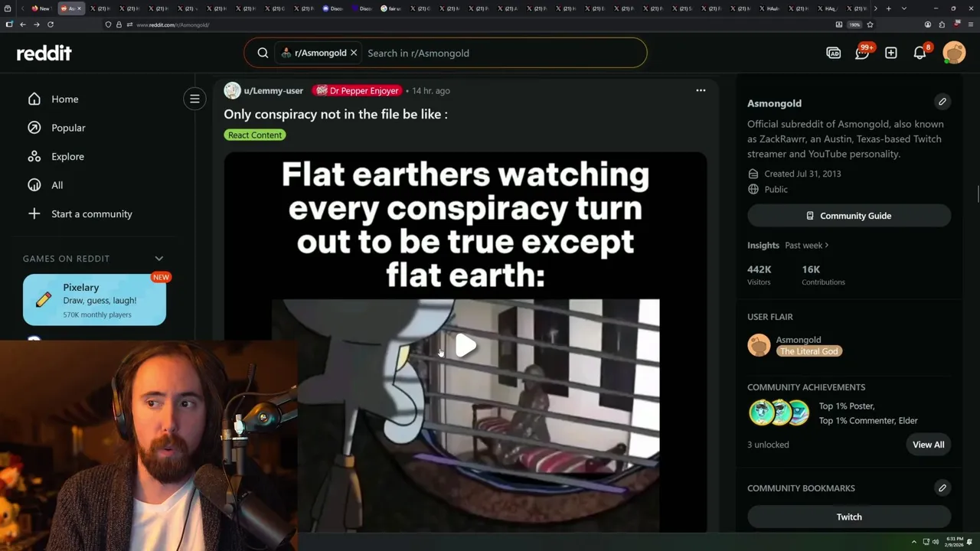Click the 16K Contributions stat
The image size is (980, 551).
tap(823, 275)
